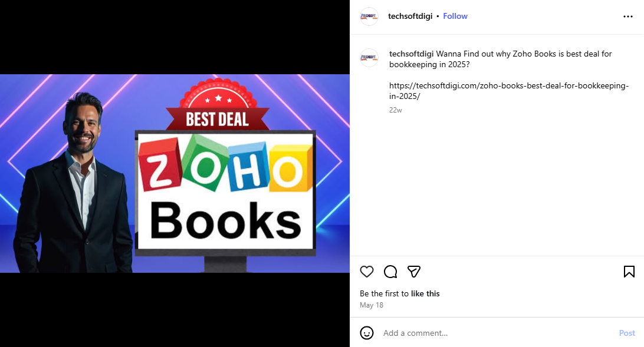
Task: Click the Zoho Books post image
Action: [175, 173]
